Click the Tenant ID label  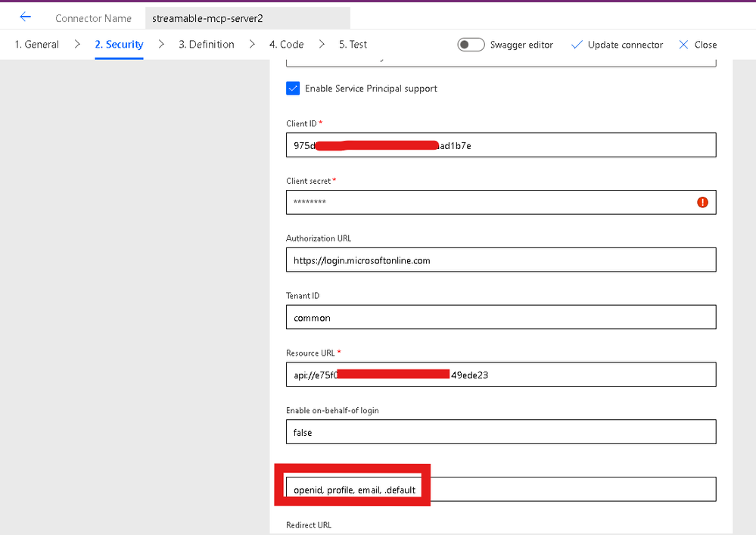(302, 295)
